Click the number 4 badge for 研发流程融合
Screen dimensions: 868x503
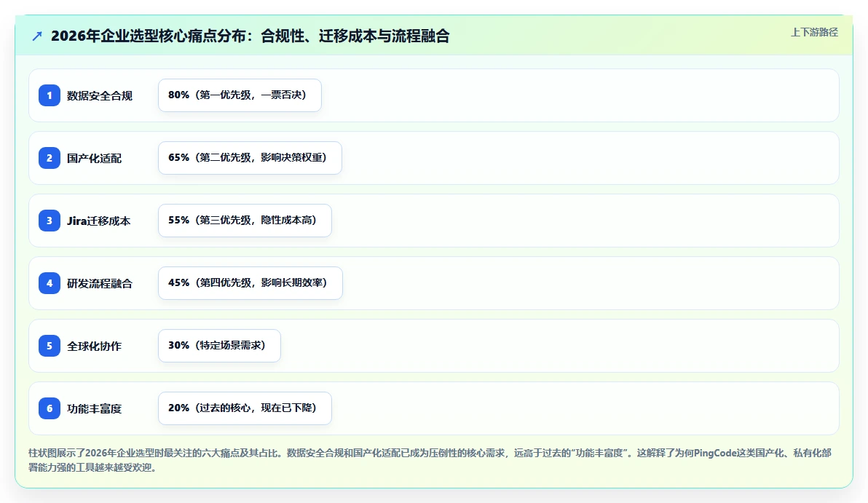pos(50,282)
